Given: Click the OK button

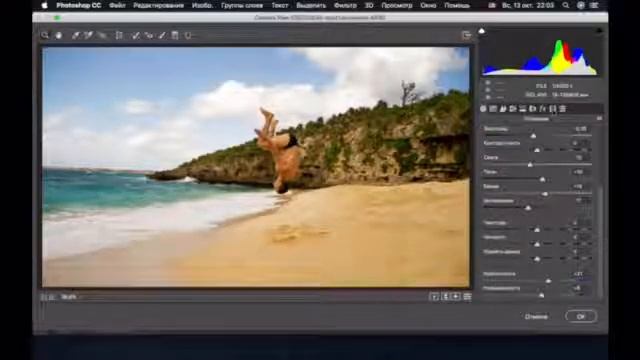Looking at the screenshot, I should [x=581, y=316].
